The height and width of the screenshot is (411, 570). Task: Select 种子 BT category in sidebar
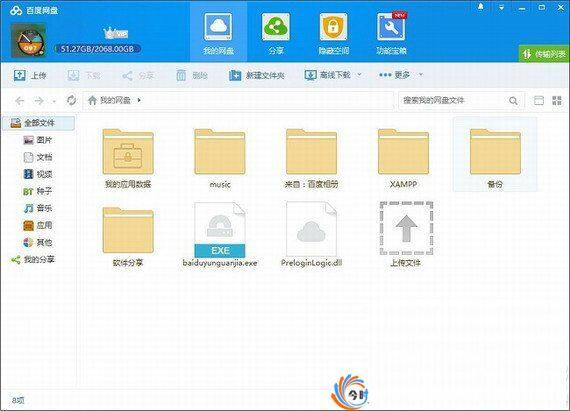tap(38, 191)
